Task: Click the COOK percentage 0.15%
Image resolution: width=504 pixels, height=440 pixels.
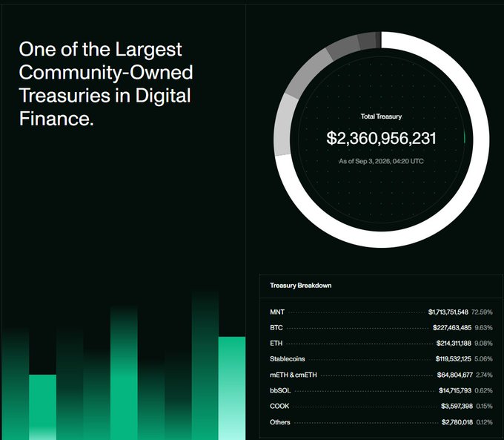Action: (x=484, y=406)
